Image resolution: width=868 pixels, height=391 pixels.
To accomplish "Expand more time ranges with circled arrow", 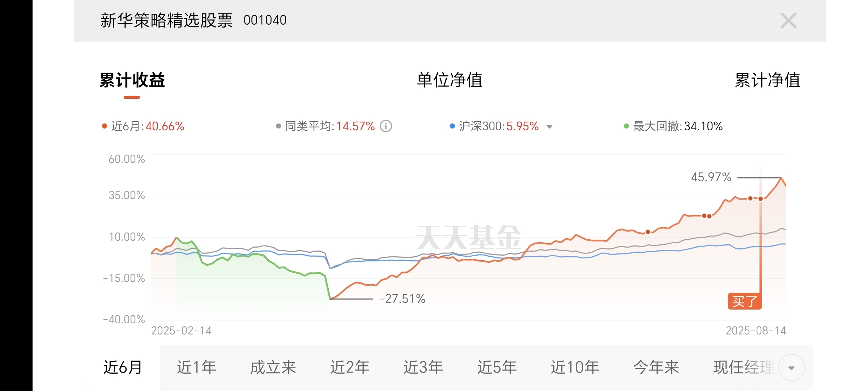I will (791, 368).
